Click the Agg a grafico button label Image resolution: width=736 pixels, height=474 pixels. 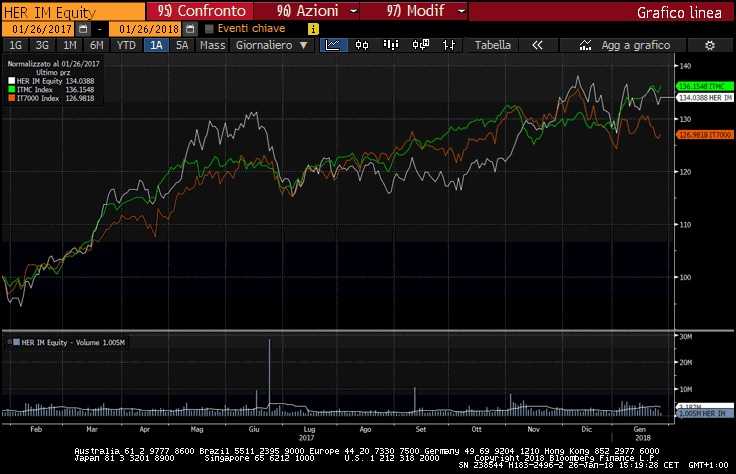[636, 45]
